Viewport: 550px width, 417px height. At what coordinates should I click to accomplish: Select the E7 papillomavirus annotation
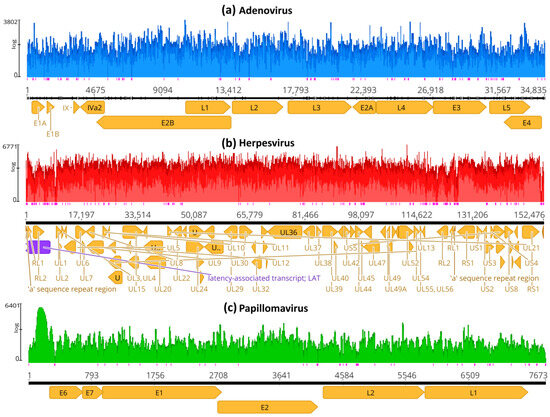pos(92,393)
